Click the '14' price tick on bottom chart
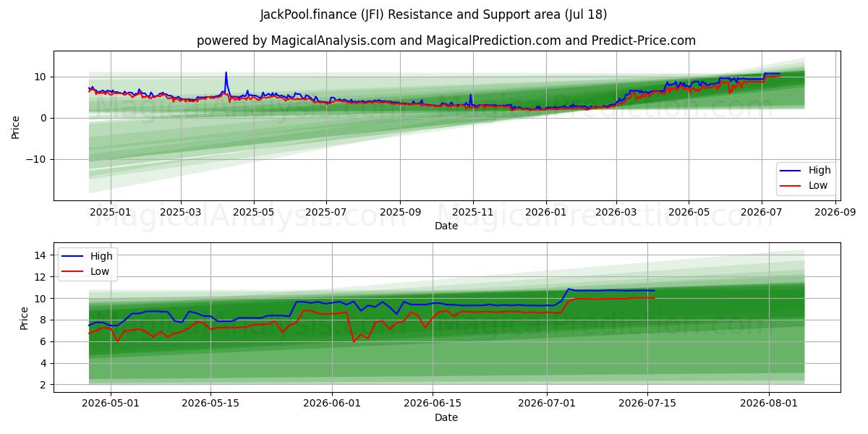 (x=41, y=255)
